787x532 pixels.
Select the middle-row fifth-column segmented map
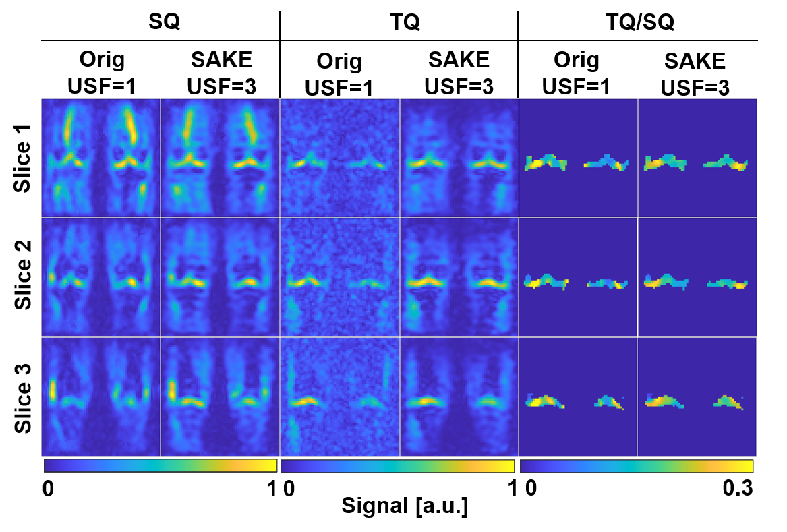(x=578, y=277)
